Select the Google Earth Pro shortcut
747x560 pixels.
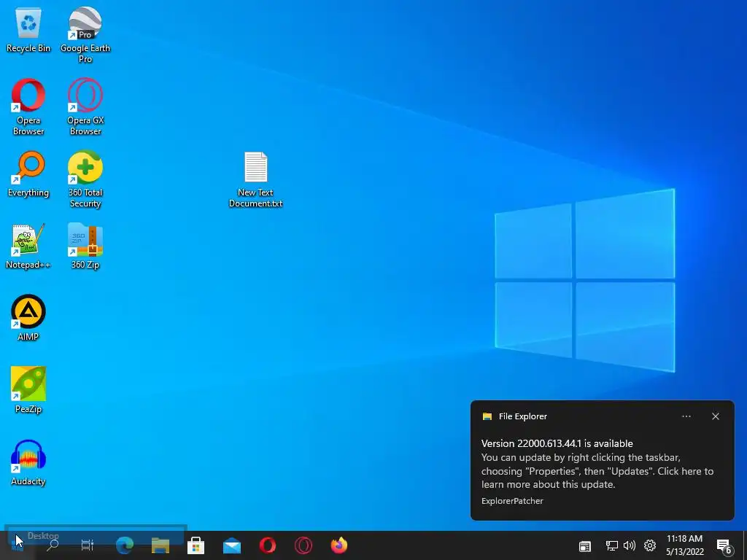click(85, 34)
